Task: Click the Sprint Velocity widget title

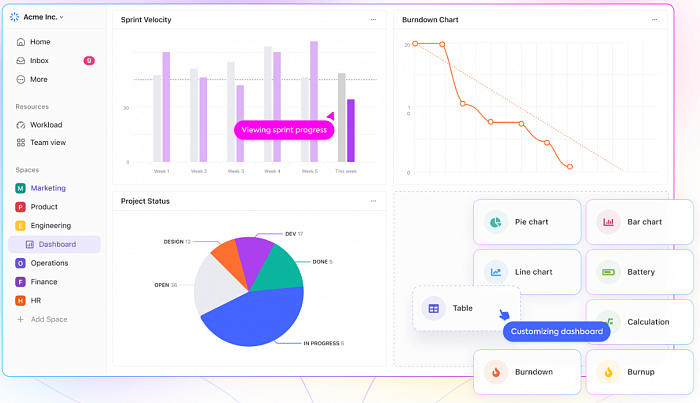Action: tap(146, 20)
